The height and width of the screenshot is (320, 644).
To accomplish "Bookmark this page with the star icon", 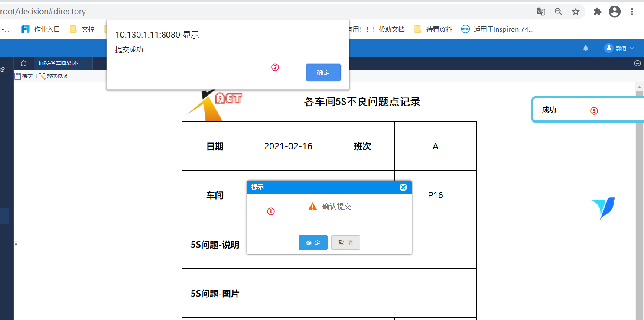I will 576,12.
